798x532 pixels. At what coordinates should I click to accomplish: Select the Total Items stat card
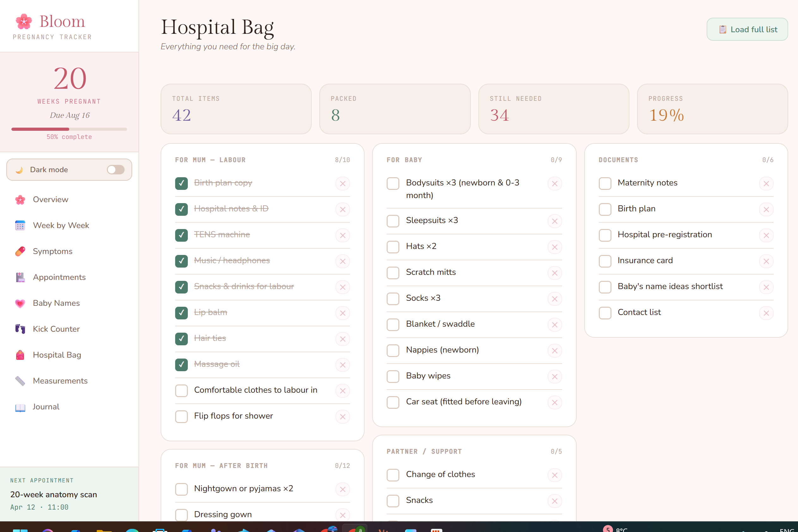click(236, 109)
